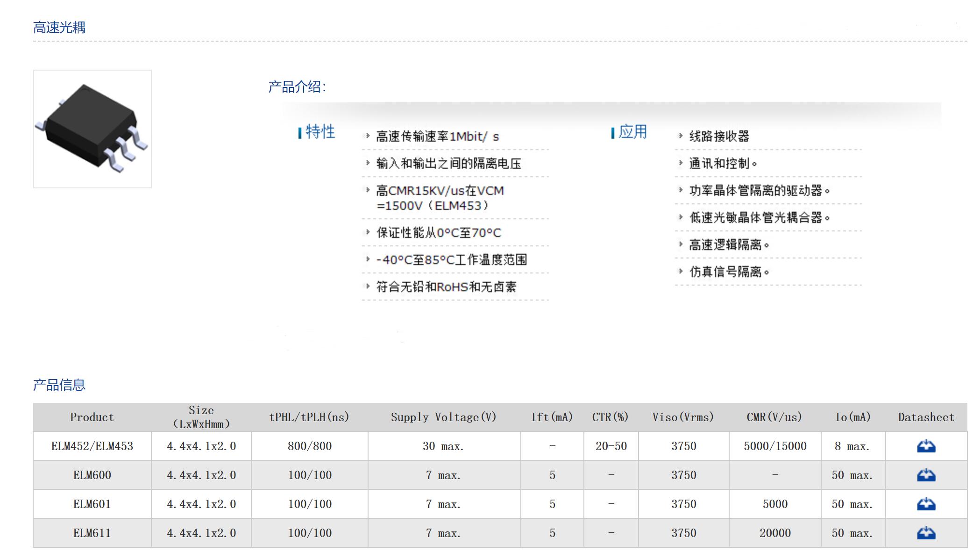Image resolution: width=980 pixels, height=559 pixels.
Task: Click the 特性 features label
Action: (320, 132)
